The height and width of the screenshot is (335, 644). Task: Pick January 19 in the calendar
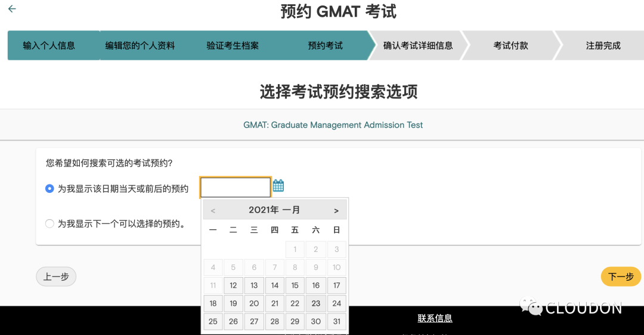click(x=233, y=303)
